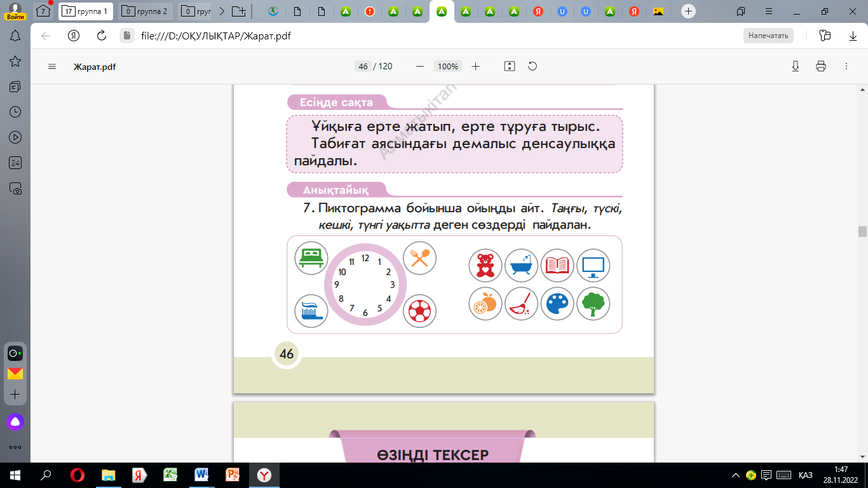
Task: Click the address bar URL
Action: (x=216, y=36)
